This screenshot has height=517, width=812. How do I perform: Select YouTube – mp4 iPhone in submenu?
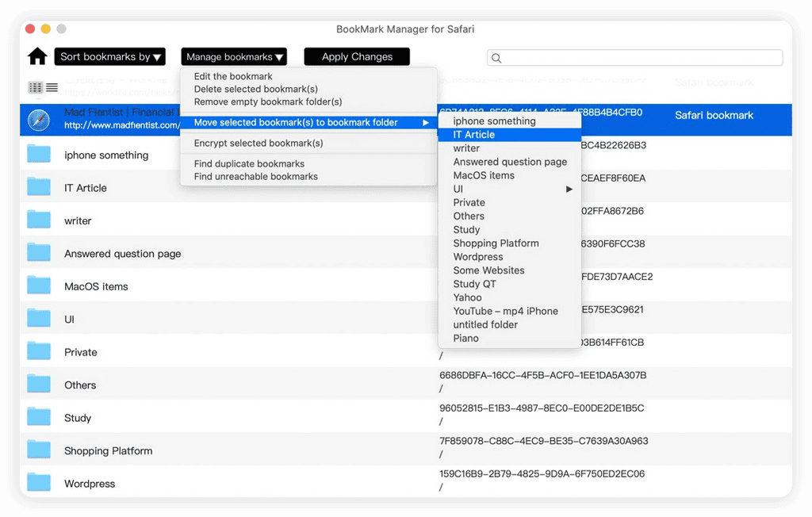[510, 311]
